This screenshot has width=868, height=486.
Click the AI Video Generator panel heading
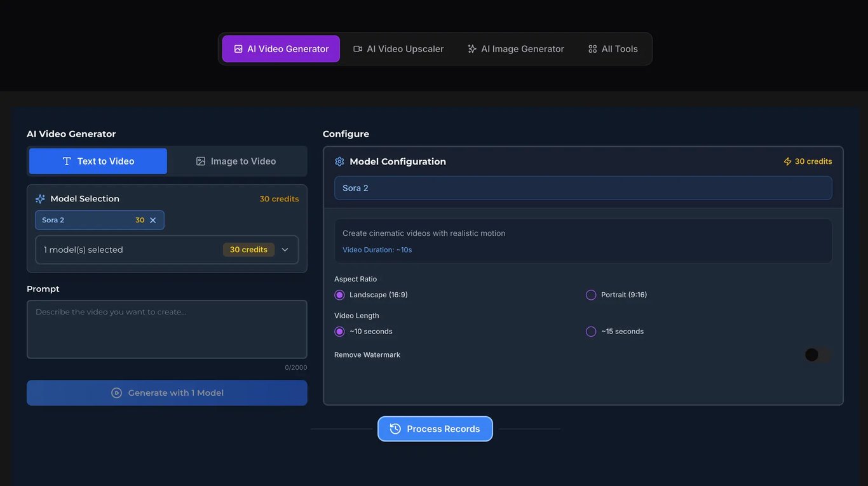click(x=71, y=134)
